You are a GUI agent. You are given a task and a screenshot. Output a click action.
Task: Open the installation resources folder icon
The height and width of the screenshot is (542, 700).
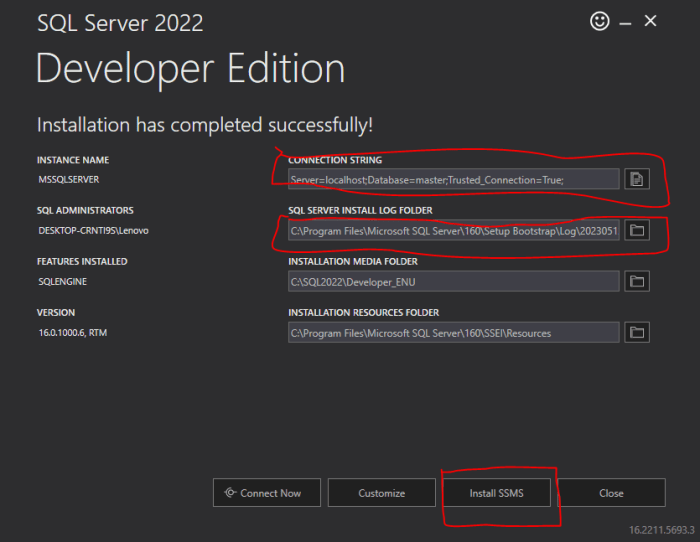[637, 333]
